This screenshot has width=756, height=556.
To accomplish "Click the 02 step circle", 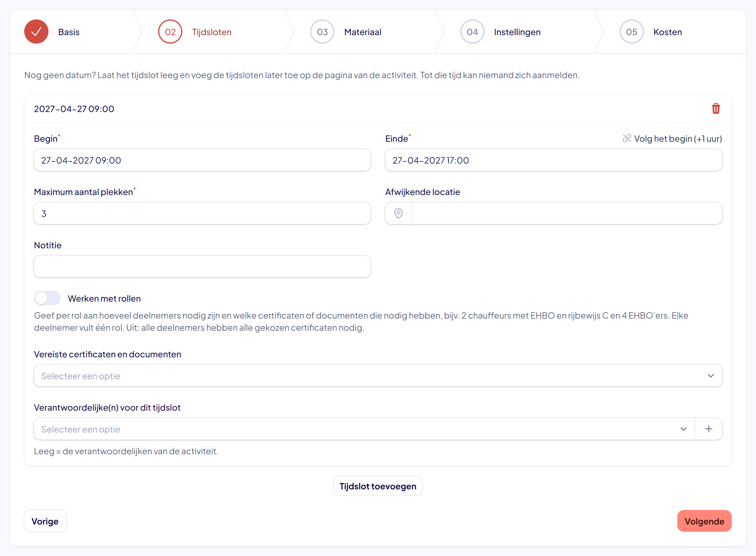I will pyautogui.click(x=170, y=31).
